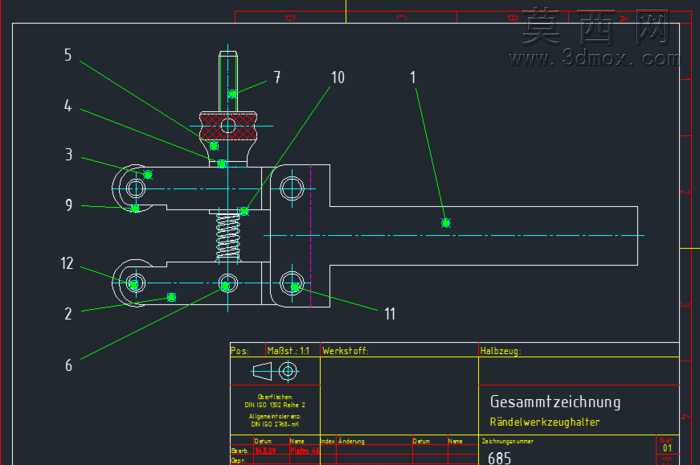This screenshot has width=700, height=465.
Task: Click the 'Halbzeug:' field label
Action: (x=500, y=351)
